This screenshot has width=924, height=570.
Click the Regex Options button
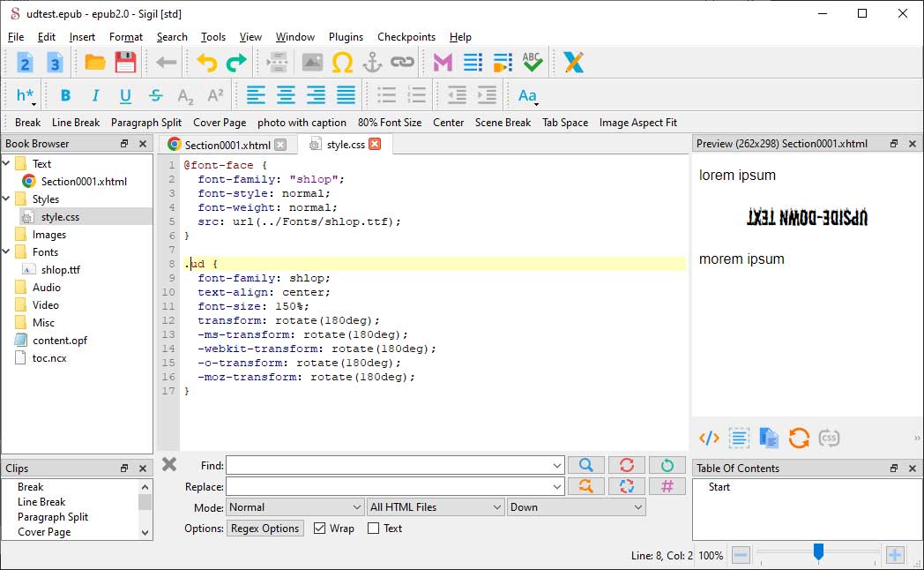(265, 529)
